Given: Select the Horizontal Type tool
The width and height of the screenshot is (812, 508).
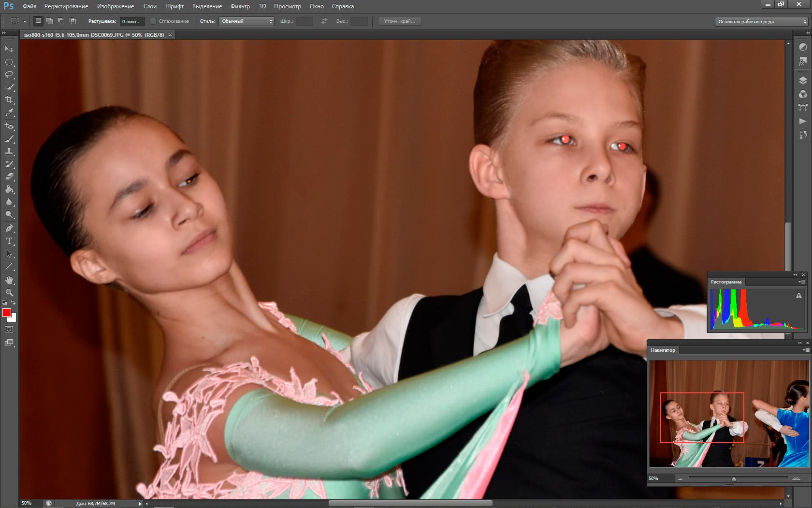Looking at the screenshot, I should click(x=9, y=240).
